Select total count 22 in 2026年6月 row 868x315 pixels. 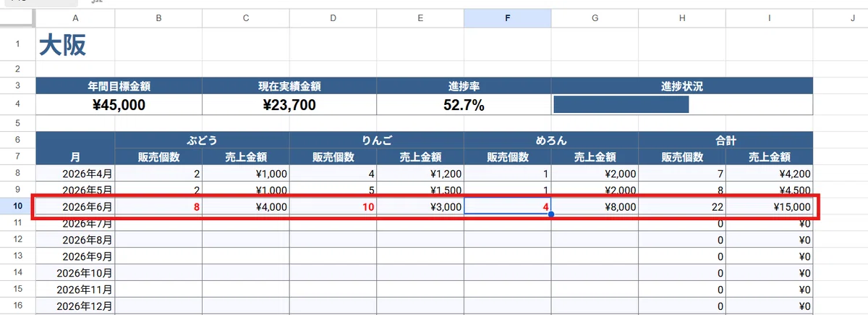(x=682, y=206)
